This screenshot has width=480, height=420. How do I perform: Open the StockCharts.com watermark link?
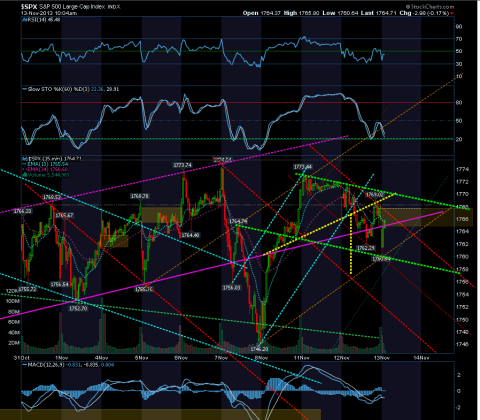click(x=430, y=7)
